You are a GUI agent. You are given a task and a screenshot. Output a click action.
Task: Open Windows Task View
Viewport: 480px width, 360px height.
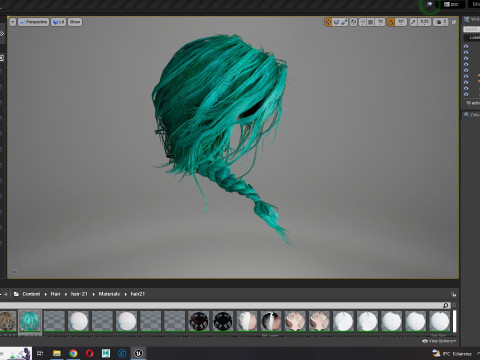click(40, 353)
